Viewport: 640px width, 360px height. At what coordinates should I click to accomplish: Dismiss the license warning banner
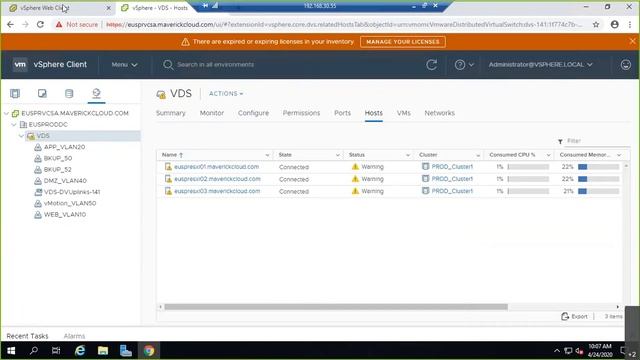(x=632, y=41)
